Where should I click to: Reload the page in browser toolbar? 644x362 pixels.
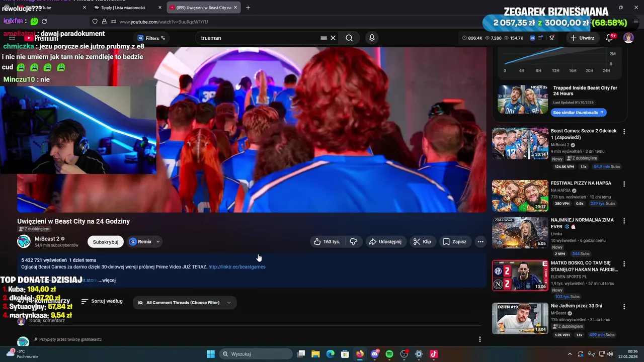click(44, 22)
